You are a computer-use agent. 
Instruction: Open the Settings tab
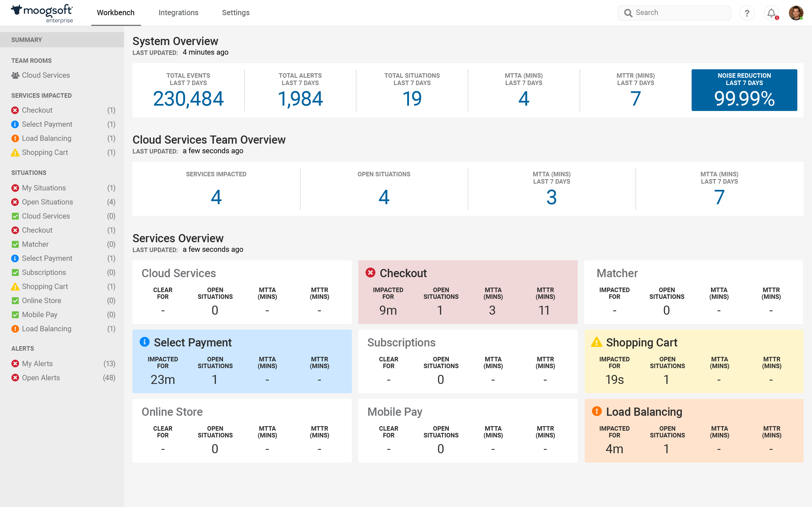(236, 13)
